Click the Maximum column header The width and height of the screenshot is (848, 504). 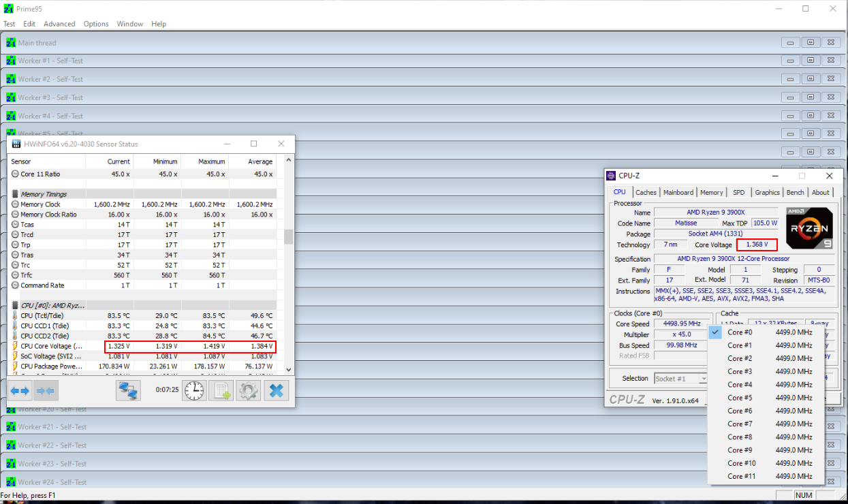pyautogui.click(x=205, y=161)
